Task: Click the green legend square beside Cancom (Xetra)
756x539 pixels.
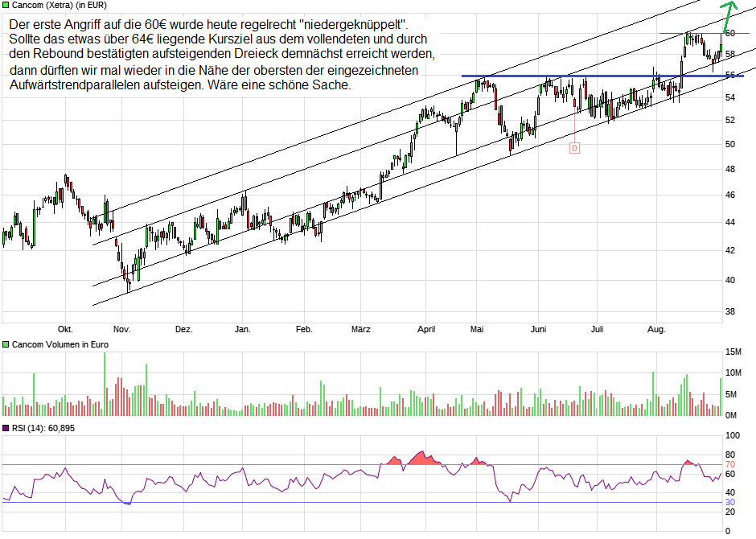Action: click(6, 6)
